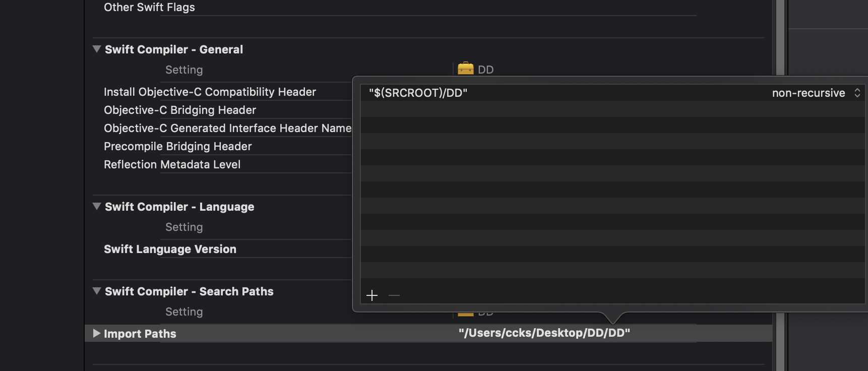Viewport: 868px width, 371px height.
Task: Click the plus button to add path
Action: [x=372, y=295]
